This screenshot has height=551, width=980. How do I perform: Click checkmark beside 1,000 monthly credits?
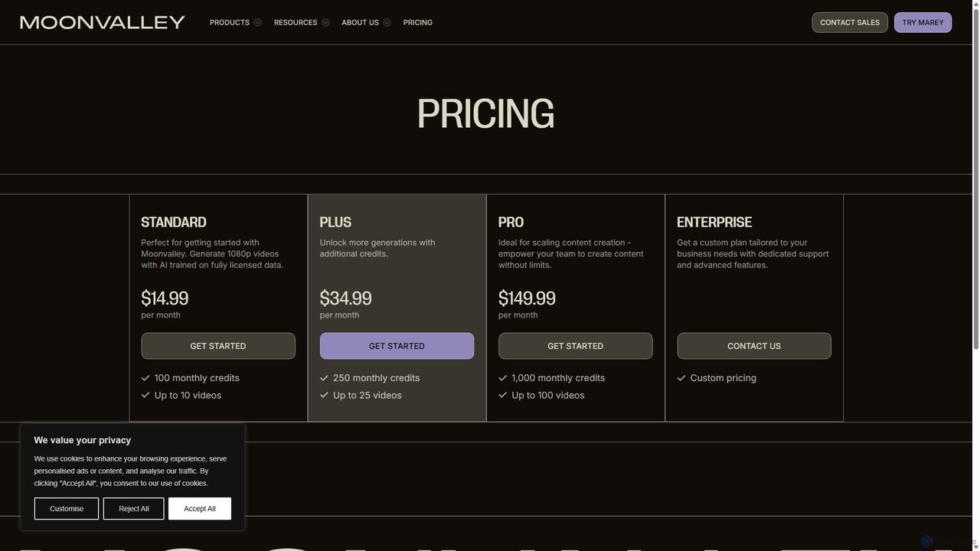click(503, 378)
